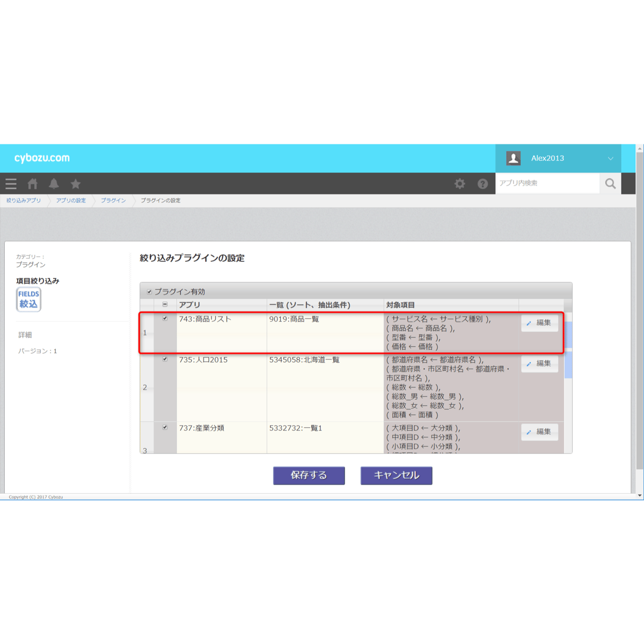Toggle the プラグイン有効 checkbox
The height and width of the screenshot is (644, 644).
point(149,292)
